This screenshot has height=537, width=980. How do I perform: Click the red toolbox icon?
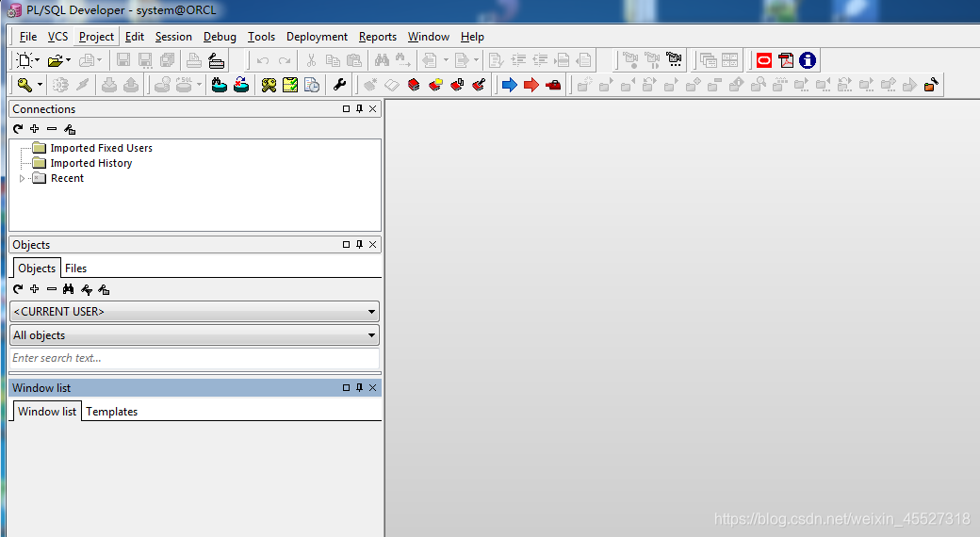[x=553, y=85]
